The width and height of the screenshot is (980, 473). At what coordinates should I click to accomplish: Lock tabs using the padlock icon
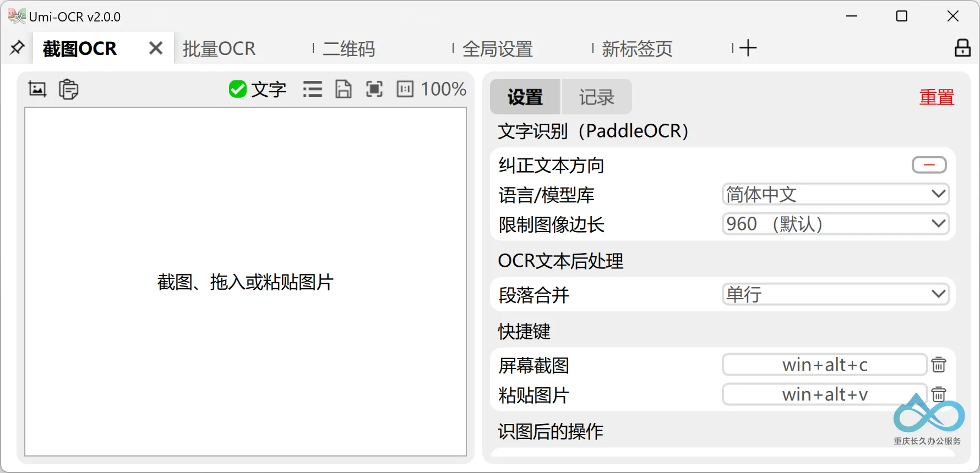[x=962, y=48]
